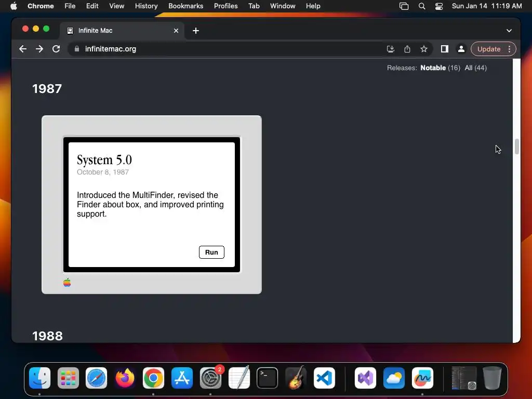The height and width of the screenshot is (399, 532).
Task: Launch Safari from the Dock
Action: [96, 378]
